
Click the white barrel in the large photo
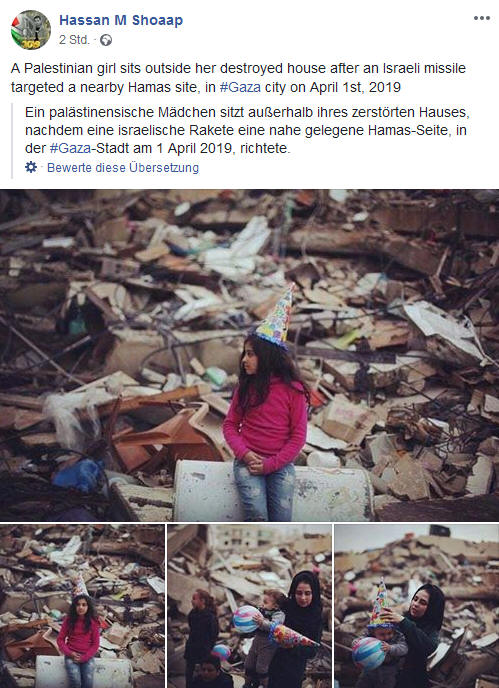[x=273, y=490]
